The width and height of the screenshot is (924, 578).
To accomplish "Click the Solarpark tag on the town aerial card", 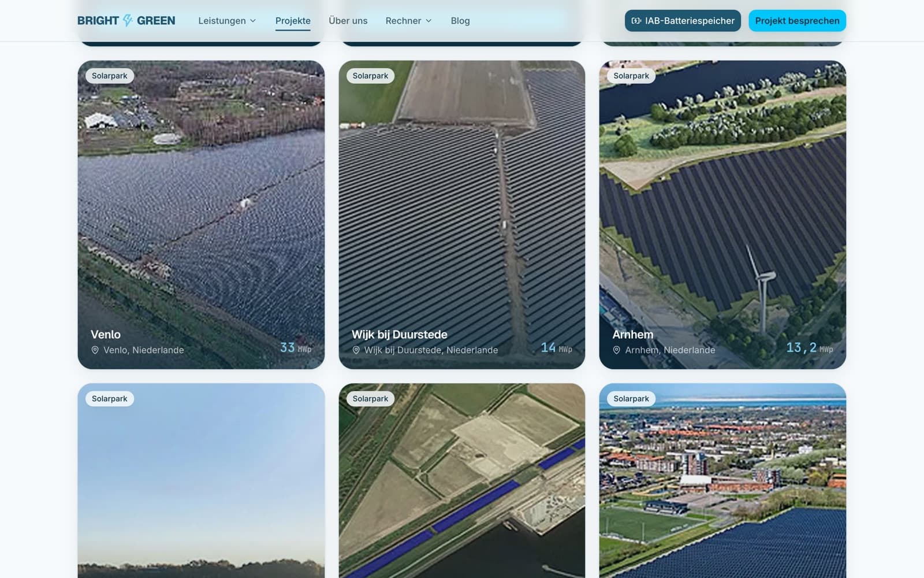I will (631, 399).
